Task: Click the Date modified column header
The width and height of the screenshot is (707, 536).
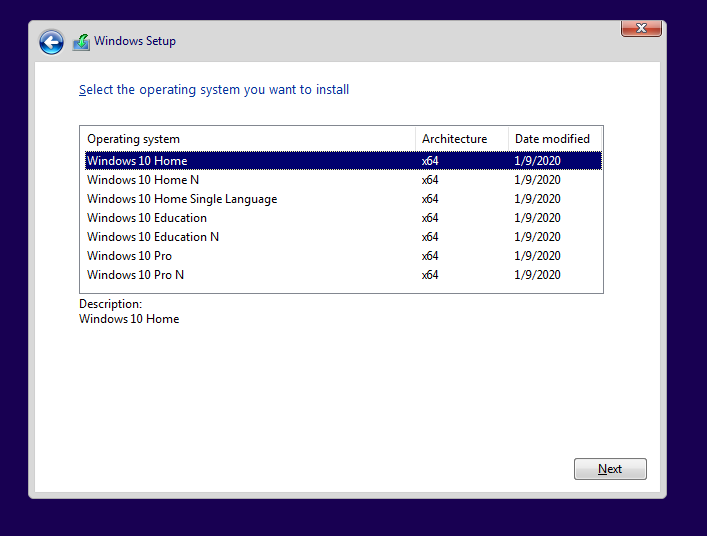Action: 555,139
